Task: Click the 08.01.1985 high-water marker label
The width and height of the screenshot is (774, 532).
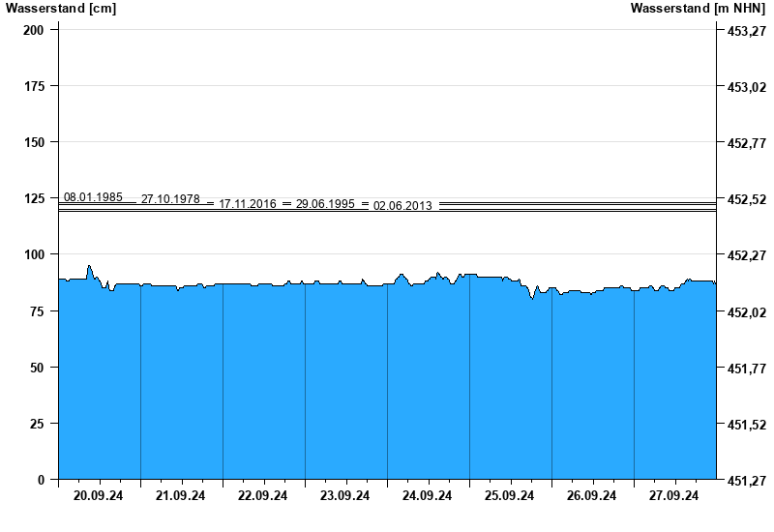Action: [93, 197]
